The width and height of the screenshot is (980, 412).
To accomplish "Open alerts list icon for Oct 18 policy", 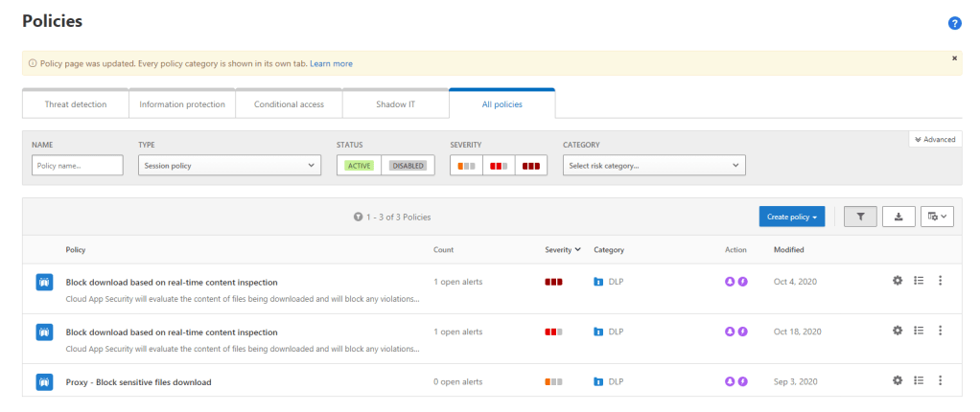I will coord(919,331).
